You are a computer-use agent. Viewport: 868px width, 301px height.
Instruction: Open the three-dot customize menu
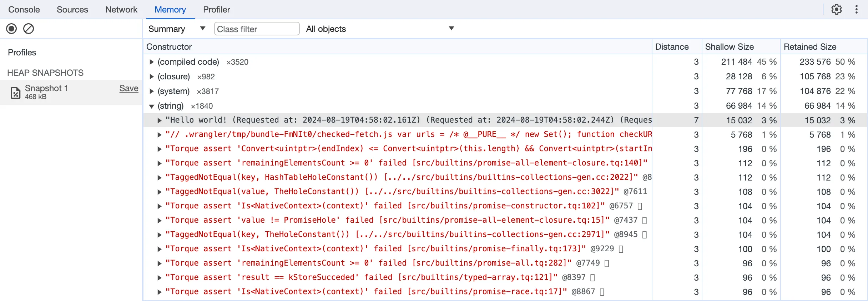point(856,9)
